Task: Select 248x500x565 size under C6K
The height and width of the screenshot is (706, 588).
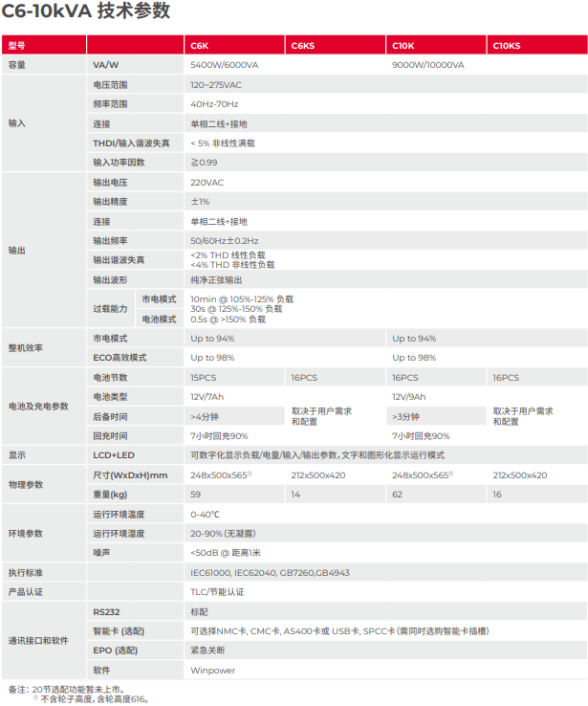Action: (x=221, y=475)
